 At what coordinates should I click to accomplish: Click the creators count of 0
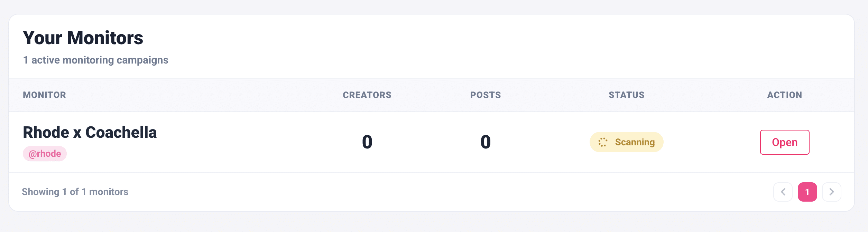(x=367, y=142)
